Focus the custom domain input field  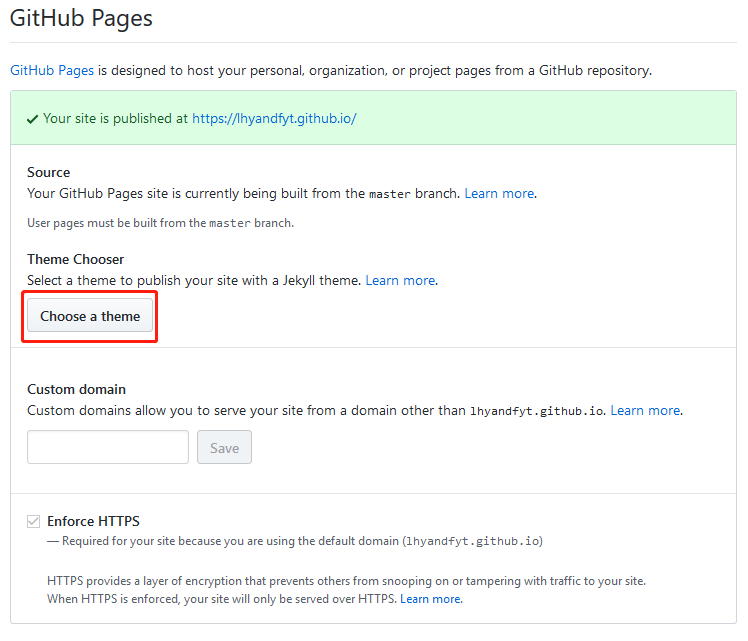[108, 447]
